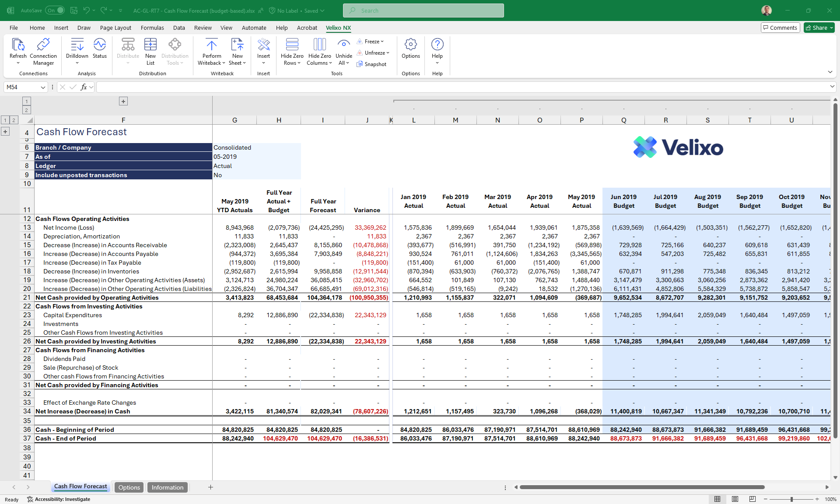The image size is (840, 504).
Task: Click the Refresh icon in Connections
Action: tap(18, 45)
